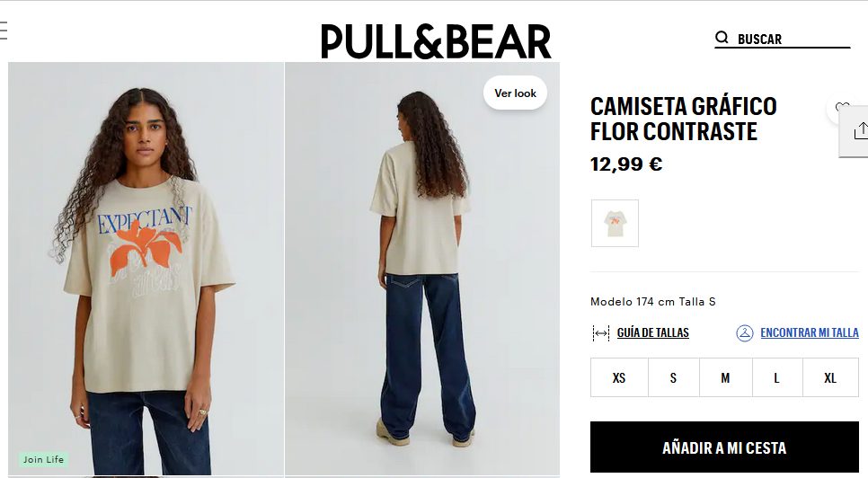Open the hamburger menu icon
The width and height of the screenshot is (868, 478).
point(4,30)
